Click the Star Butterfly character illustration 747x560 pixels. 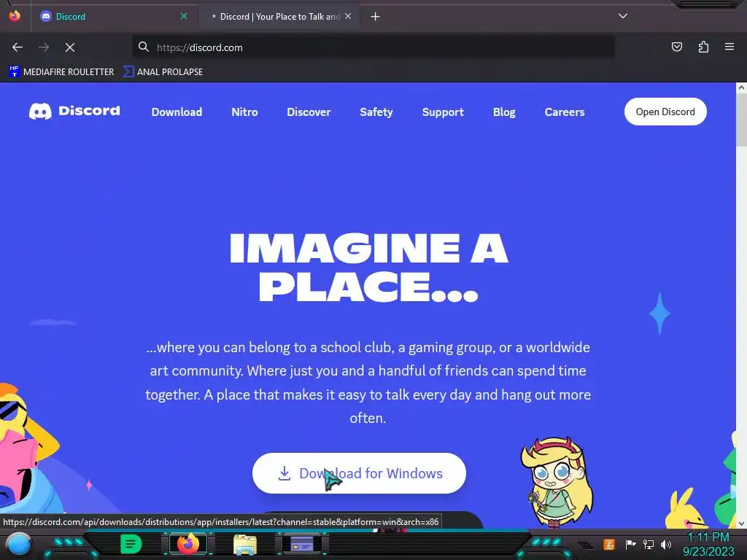pyautogui.click(x=557, y=482)
